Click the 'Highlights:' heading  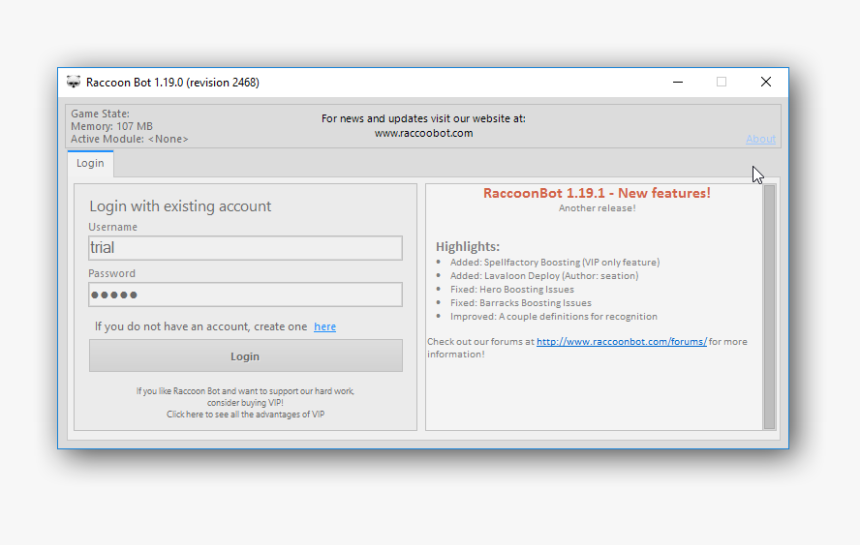click(467, 247)
